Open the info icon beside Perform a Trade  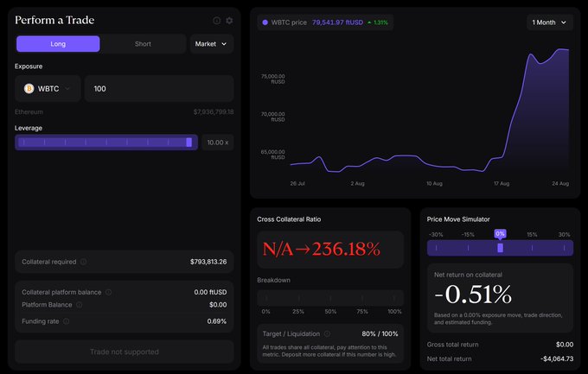coord(217,21)
